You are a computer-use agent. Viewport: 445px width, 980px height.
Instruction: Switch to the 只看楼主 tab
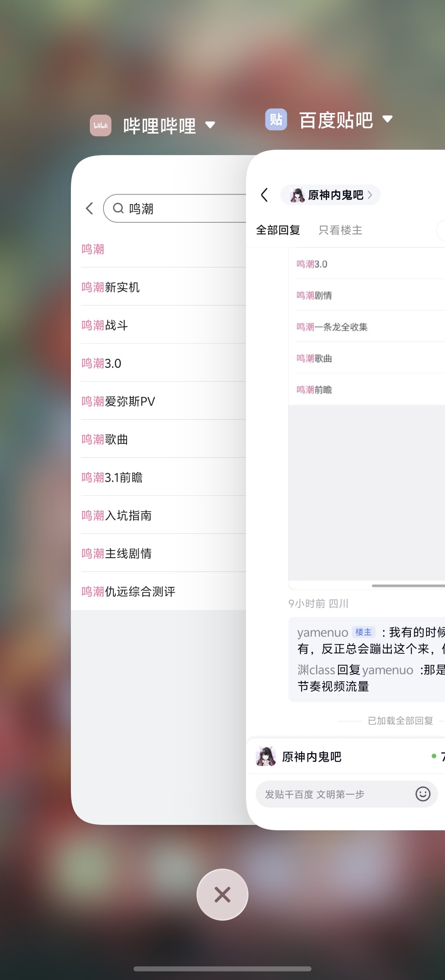coord(340,230)
